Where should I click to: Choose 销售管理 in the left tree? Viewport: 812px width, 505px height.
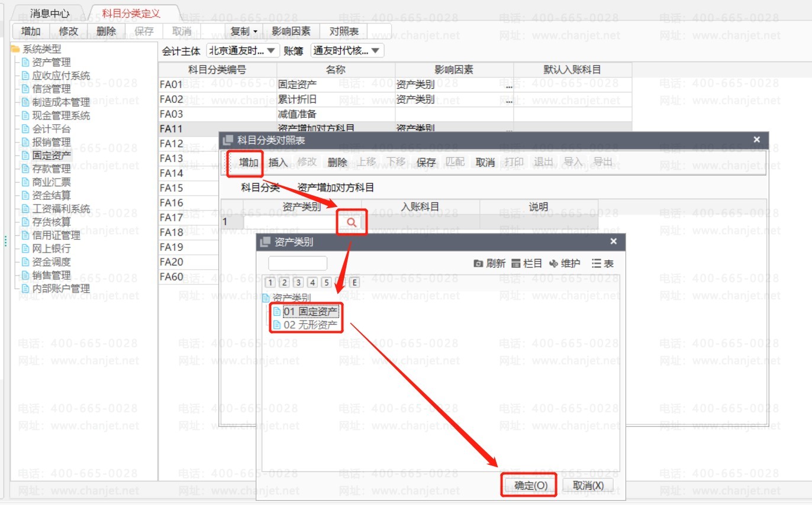51,275
